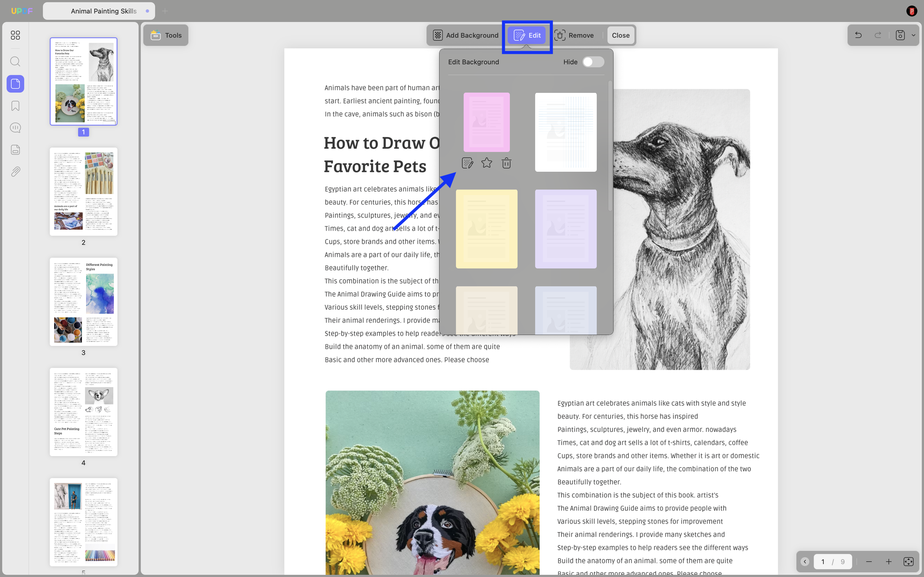Screen dimensions: 924x577
Task: Click the Add Background button
Action: [465, 35]
